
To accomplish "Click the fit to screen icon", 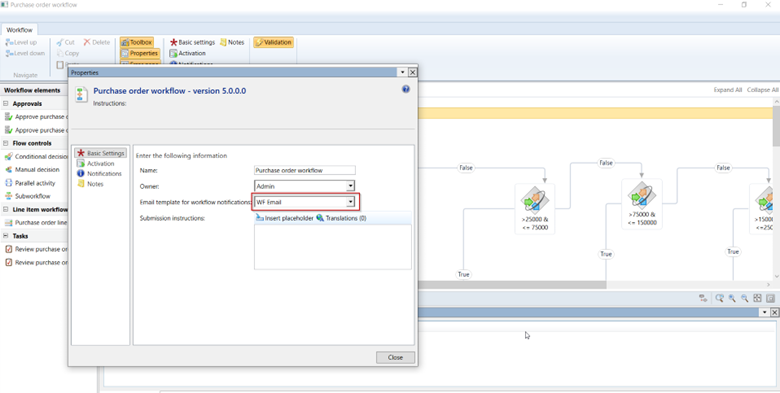I will (757, 298).
